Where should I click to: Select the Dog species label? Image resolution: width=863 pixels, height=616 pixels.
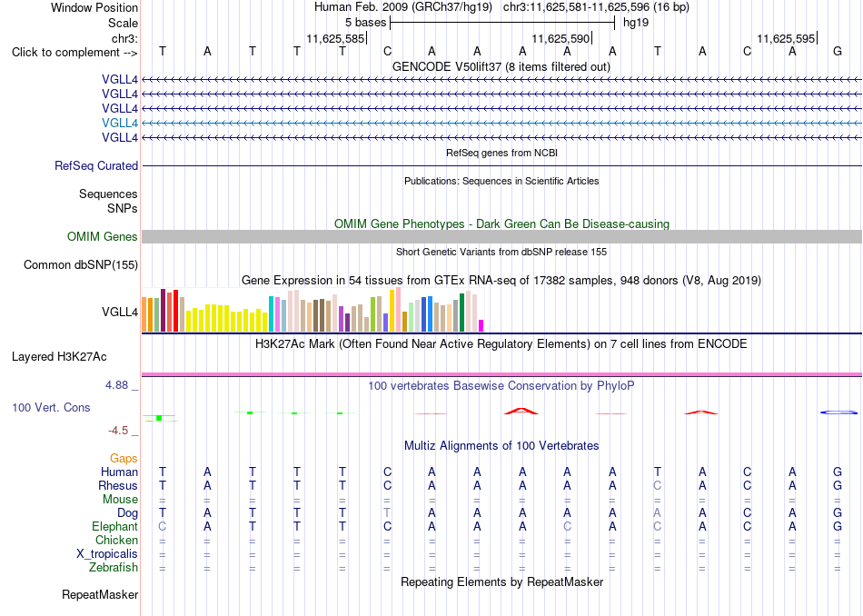(127, 513)
